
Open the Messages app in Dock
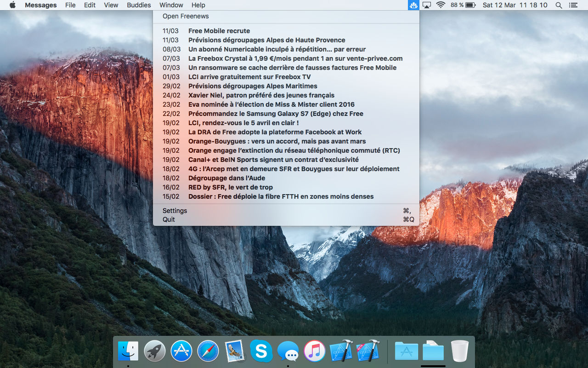click(288, 351)
